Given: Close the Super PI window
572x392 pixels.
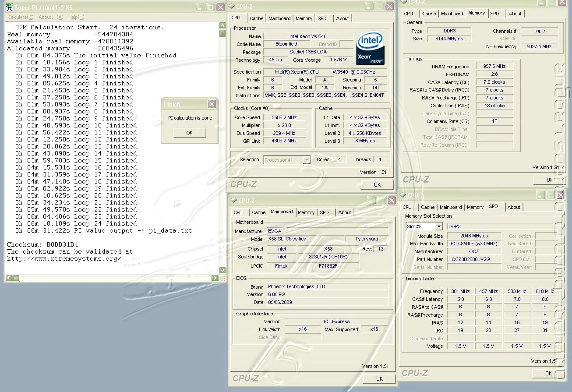Looking at the screenshot, I should pyautogui.click(x=220, y=7).
